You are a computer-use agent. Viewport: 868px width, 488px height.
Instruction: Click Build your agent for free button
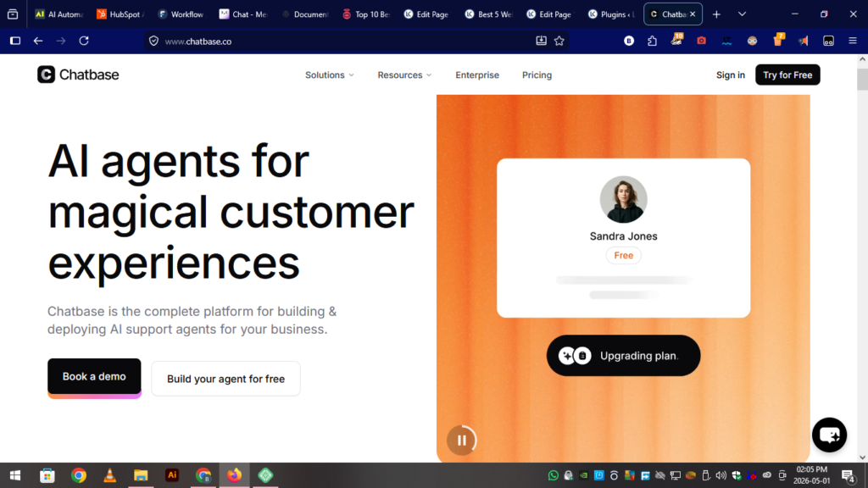click(225, 379)
